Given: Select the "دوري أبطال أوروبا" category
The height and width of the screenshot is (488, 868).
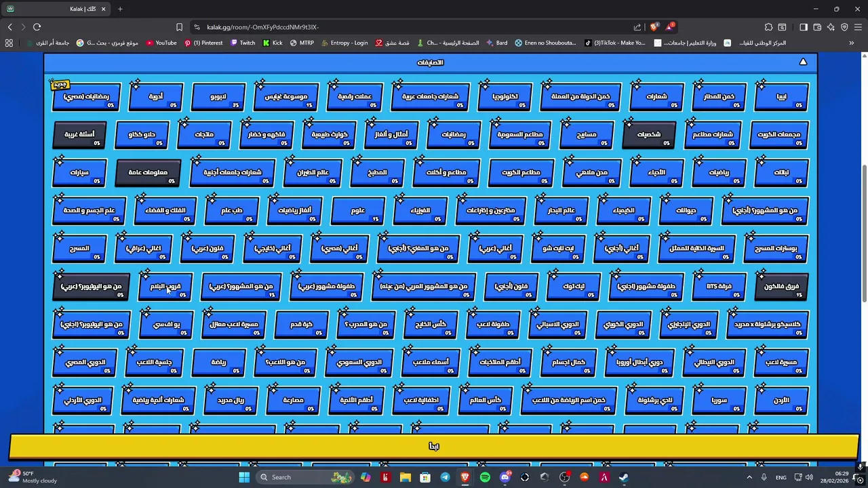Looking at the screenshot, I should click(638, 362).
